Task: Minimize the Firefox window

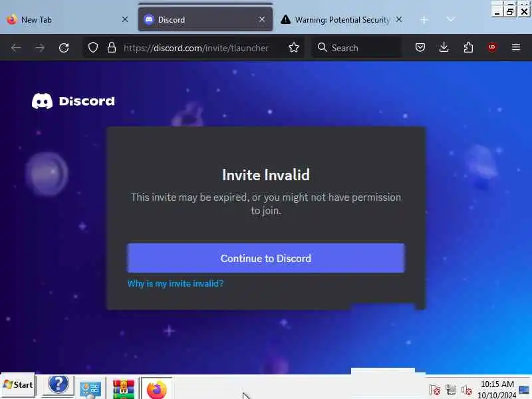Action: (x=497, y=12)
